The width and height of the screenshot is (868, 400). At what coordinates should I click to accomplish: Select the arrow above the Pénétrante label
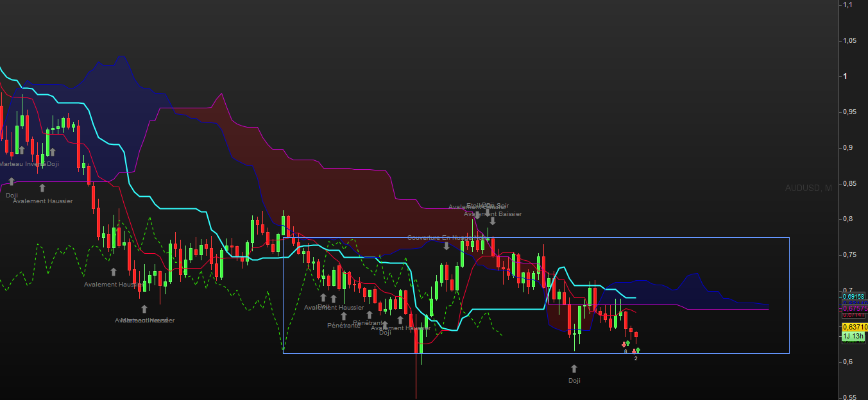[344, 316]
